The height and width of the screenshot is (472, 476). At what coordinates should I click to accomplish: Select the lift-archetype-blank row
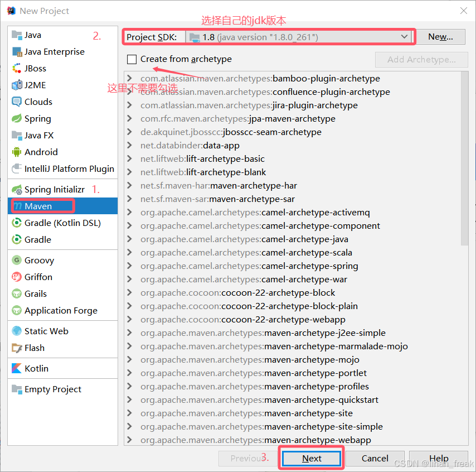point(292,172)
